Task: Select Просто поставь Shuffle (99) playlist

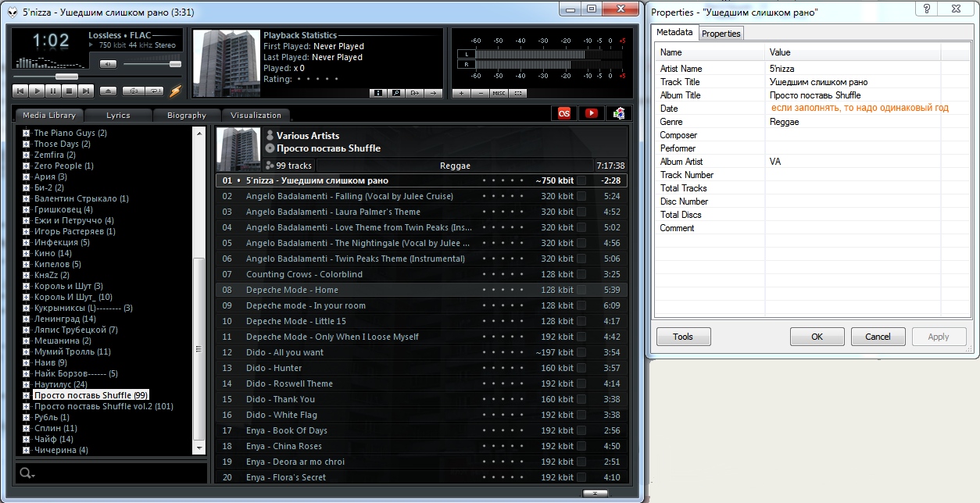Action: pos(91,395)
